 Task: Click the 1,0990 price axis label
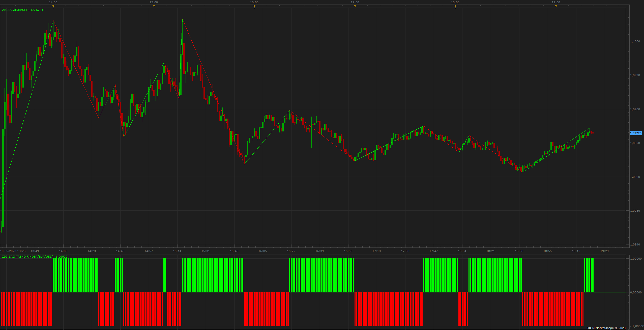635,75
